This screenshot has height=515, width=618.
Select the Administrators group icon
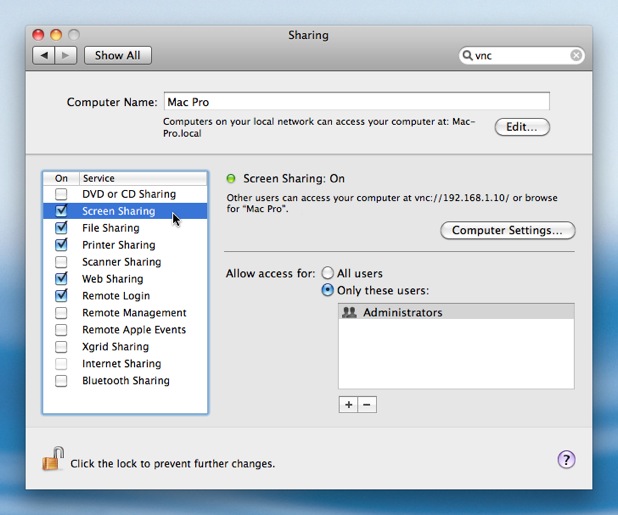click(x=349, y=312)
